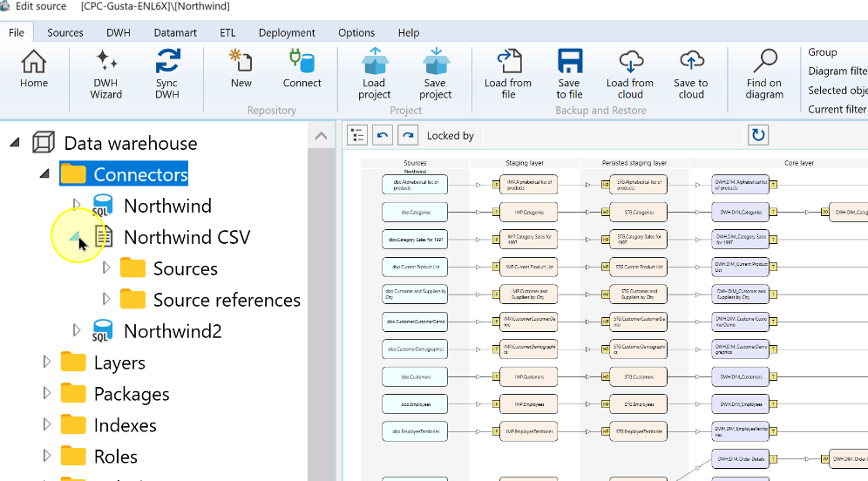Open the Deployment ribbon tab
Screen dimensions: 868x481
287,32
